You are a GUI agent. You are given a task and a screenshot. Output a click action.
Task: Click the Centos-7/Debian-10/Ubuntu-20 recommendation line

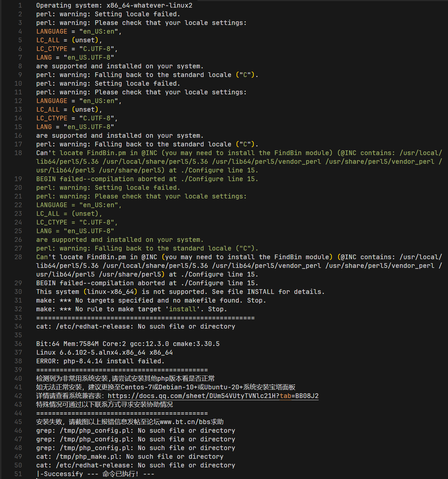(166, 387)
